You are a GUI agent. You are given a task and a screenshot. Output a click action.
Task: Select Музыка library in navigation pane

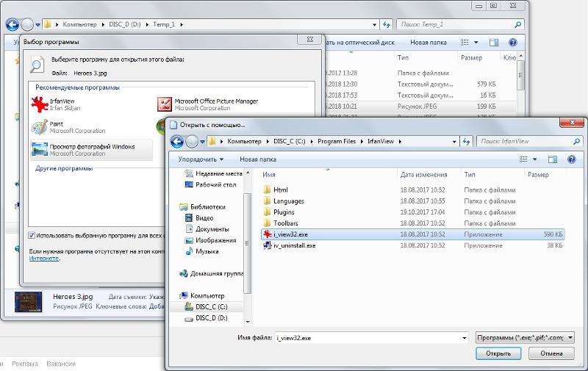pyautogui.click(x=203, y=251)
